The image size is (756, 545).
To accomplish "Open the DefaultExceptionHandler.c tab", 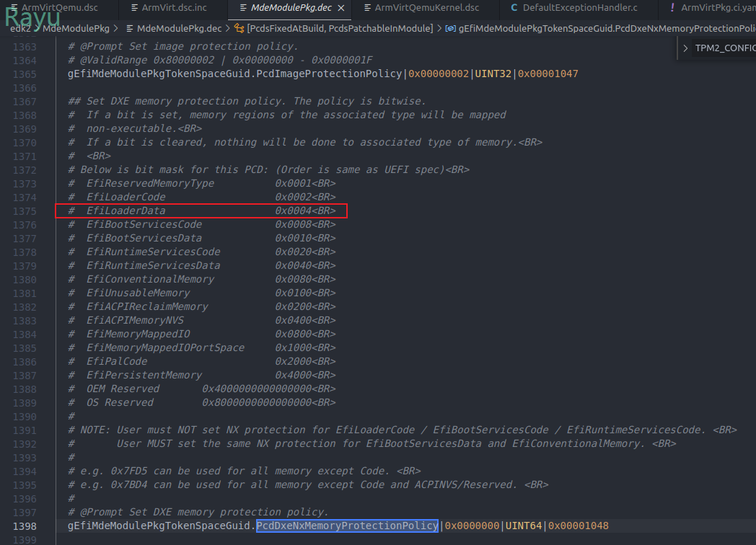I will pyautogui.click(x=575, y=8).
